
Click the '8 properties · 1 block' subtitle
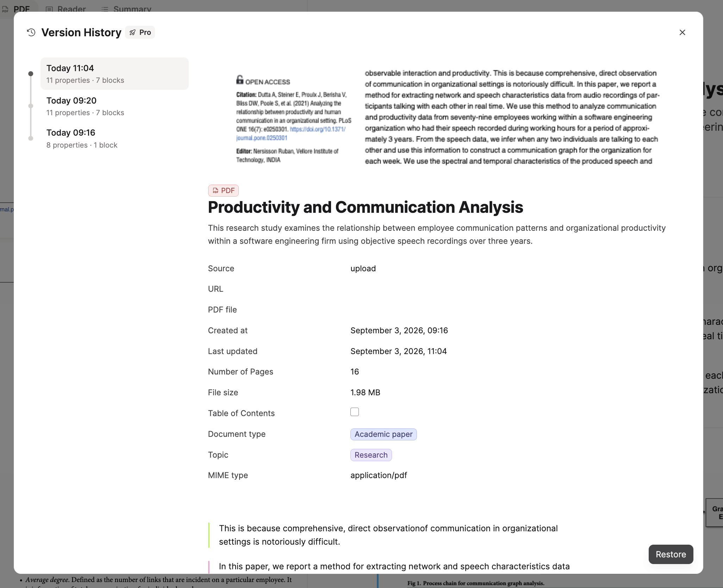point(82,145)
